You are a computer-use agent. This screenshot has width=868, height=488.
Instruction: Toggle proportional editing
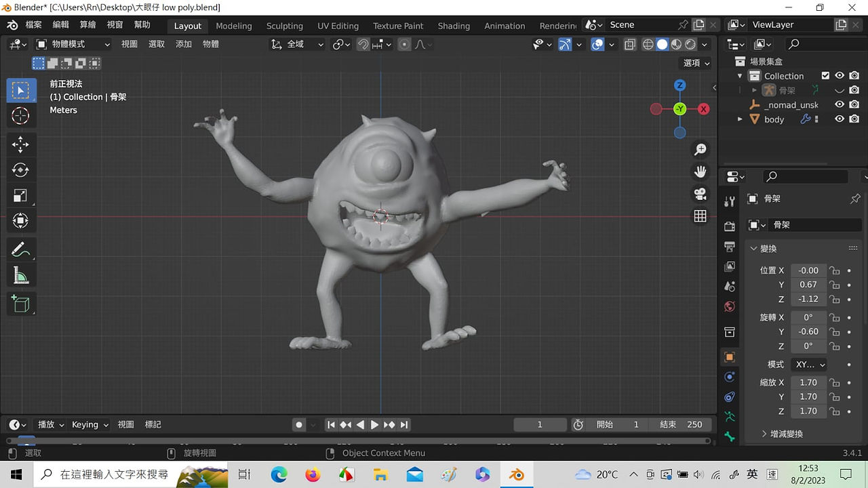point(405,45)
